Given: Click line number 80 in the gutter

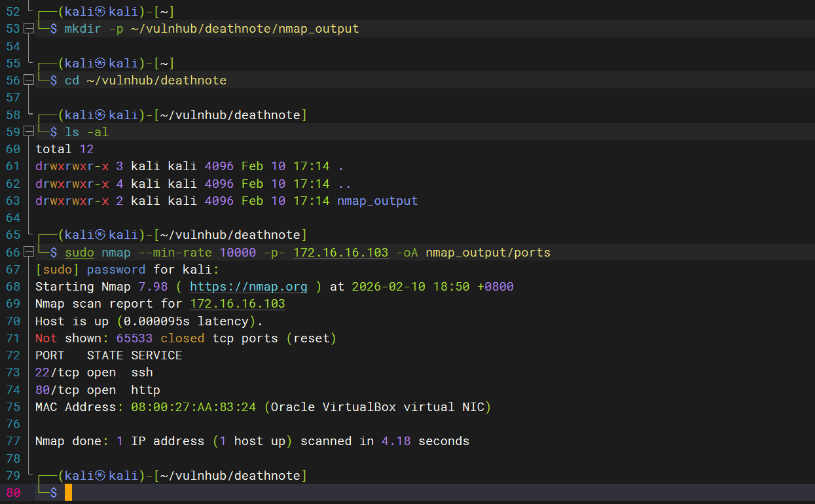Looking at the screenshot, I should tap(13, 492).
